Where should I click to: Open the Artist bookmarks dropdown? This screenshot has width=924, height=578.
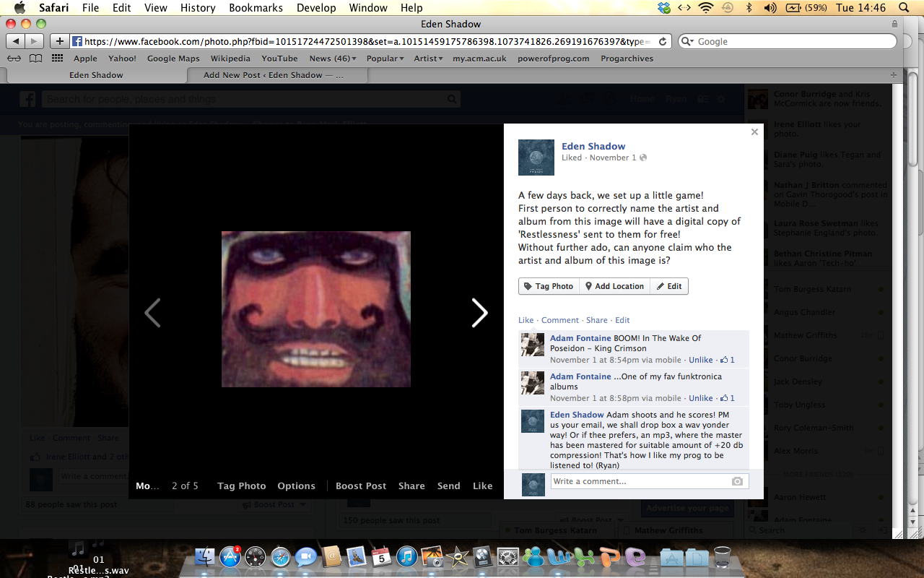point(428,59)
